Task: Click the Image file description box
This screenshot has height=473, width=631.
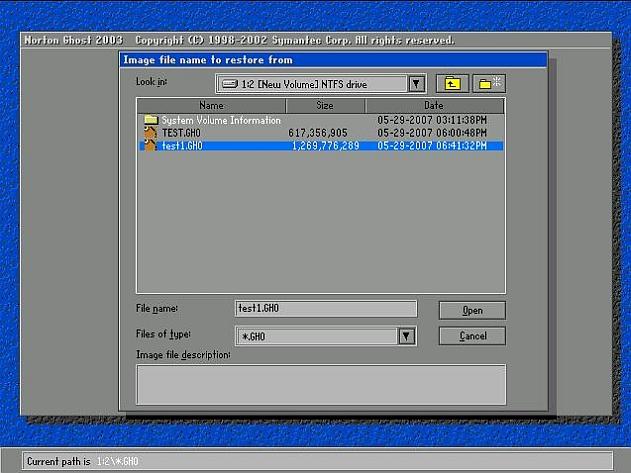Action: click(x=321, y=384)
